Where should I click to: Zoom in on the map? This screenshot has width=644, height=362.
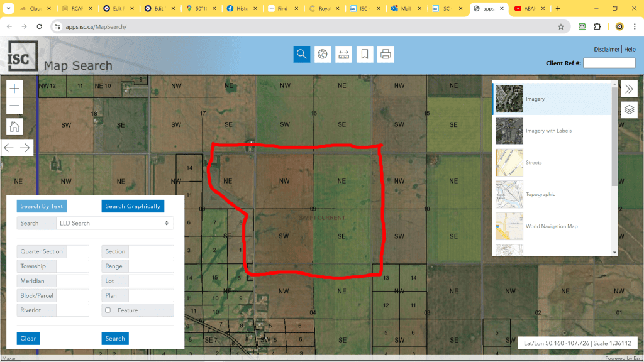coord(15,89)
